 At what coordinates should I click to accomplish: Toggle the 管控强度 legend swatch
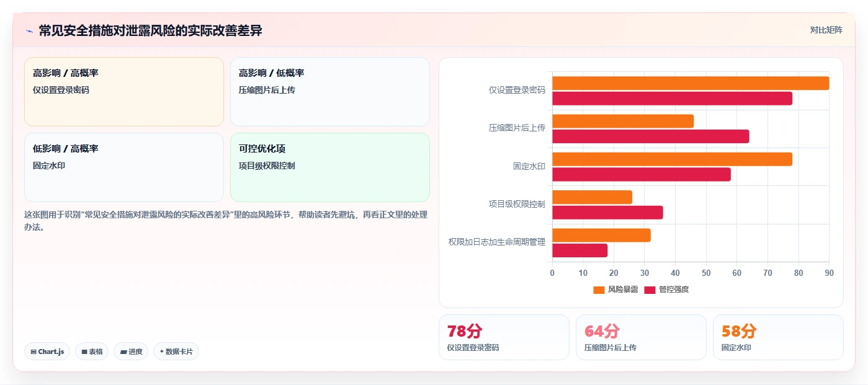pos(650,290)
